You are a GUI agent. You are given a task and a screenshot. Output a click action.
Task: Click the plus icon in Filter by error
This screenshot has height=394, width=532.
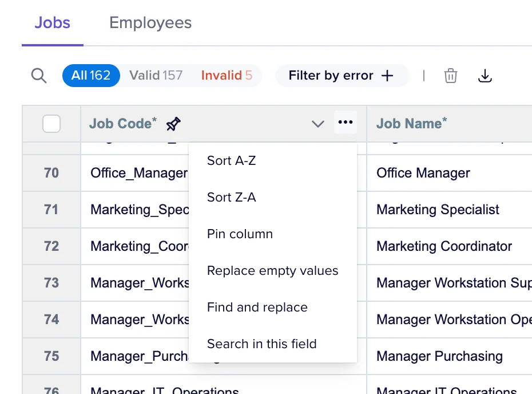(388, 76)
